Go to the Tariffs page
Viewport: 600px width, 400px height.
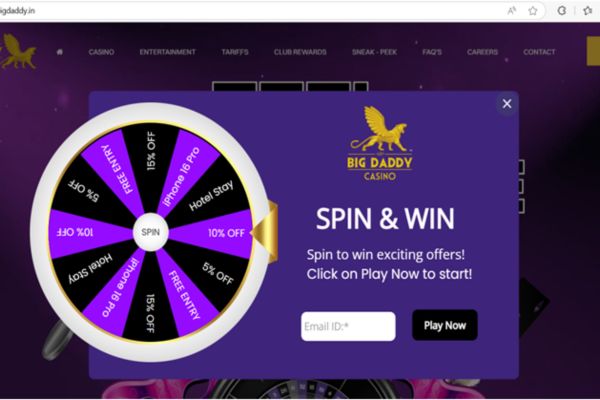(x=235, y=52)
